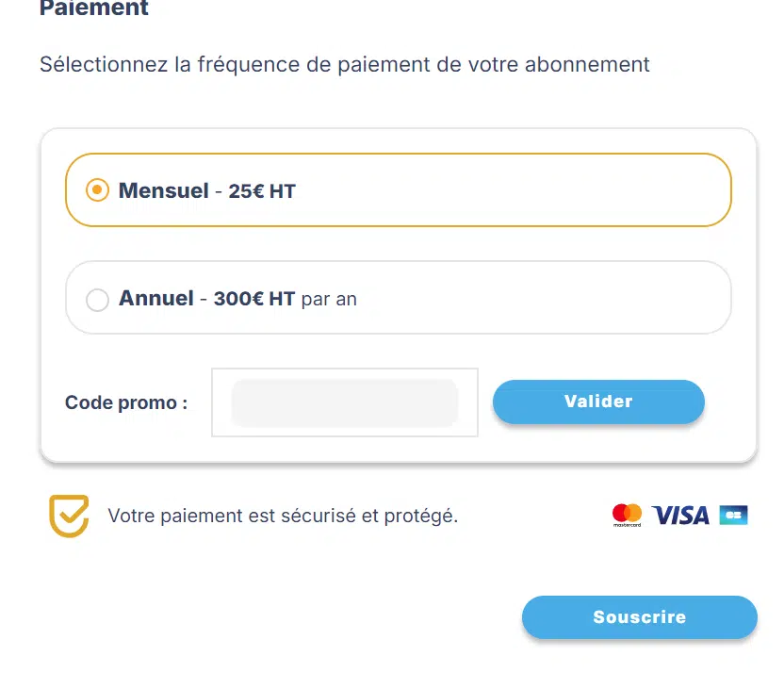This screenshot has width=784, height=689.
Task: Focus the Code promo input field
Action: (x=345, y=402)
